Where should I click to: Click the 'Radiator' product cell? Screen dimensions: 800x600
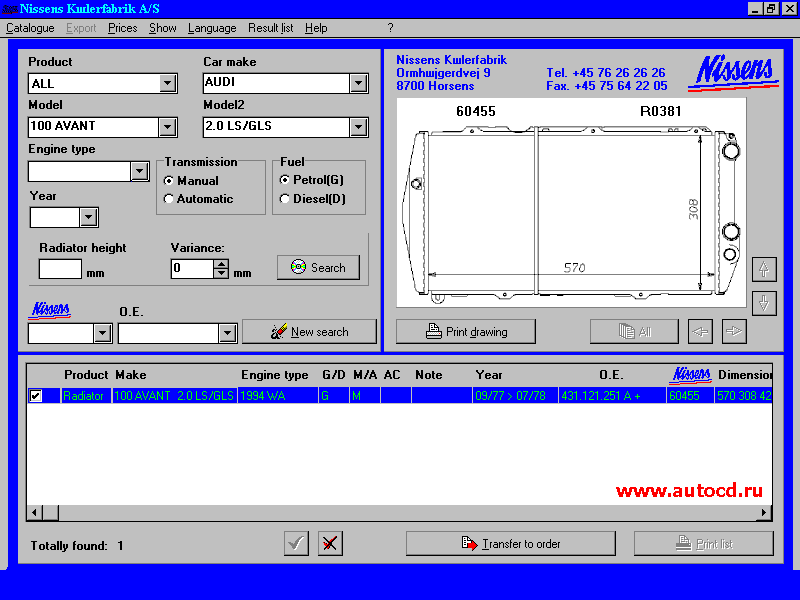(86, 395)
